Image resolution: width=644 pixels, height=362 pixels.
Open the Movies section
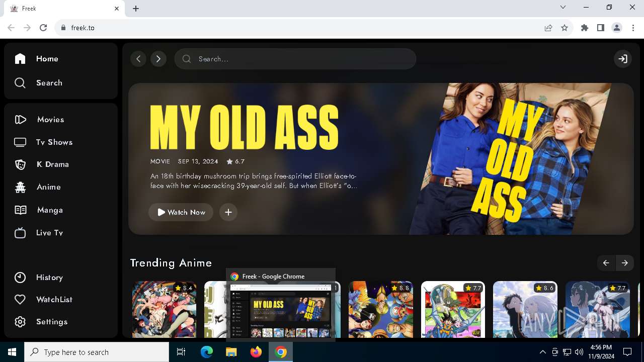[x=39, y=120]
